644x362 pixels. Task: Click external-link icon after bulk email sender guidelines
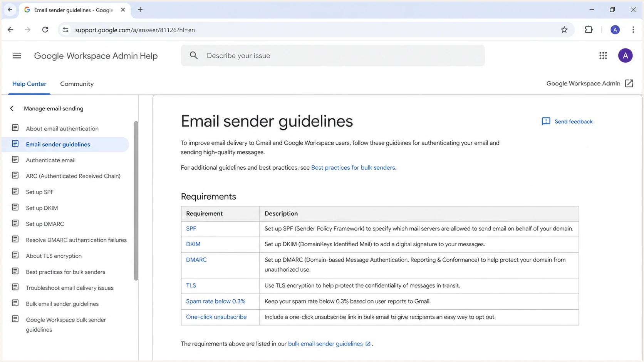click(368, 344)
